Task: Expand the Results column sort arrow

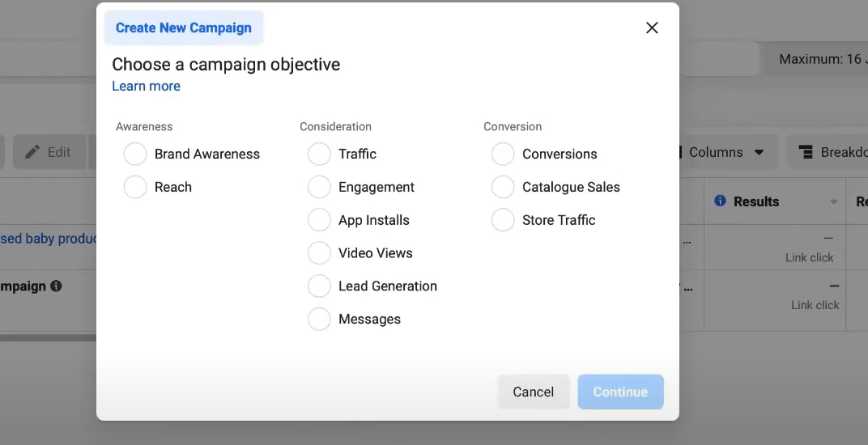Action: 834,202
